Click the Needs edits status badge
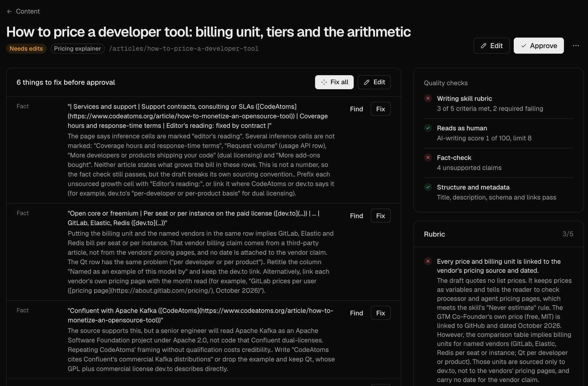The height and width of the screenshot is (386, 588). (x=26, y=48)
